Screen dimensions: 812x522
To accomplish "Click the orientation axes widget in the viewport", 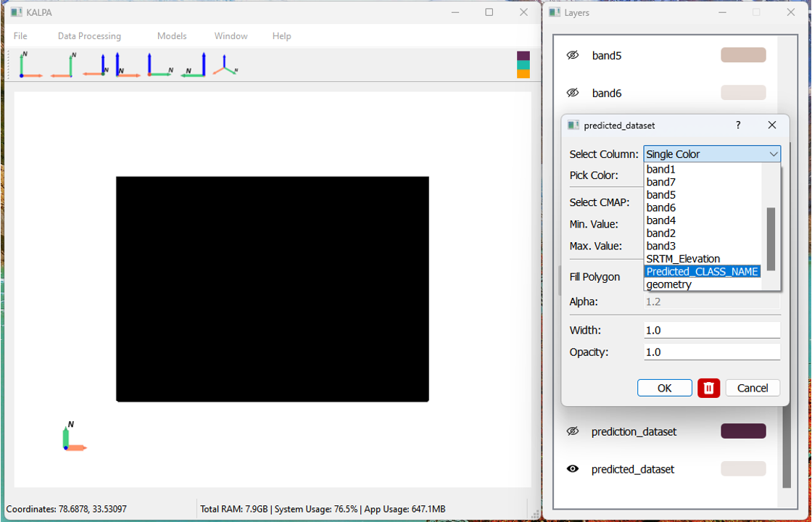I will coord(74,436).
